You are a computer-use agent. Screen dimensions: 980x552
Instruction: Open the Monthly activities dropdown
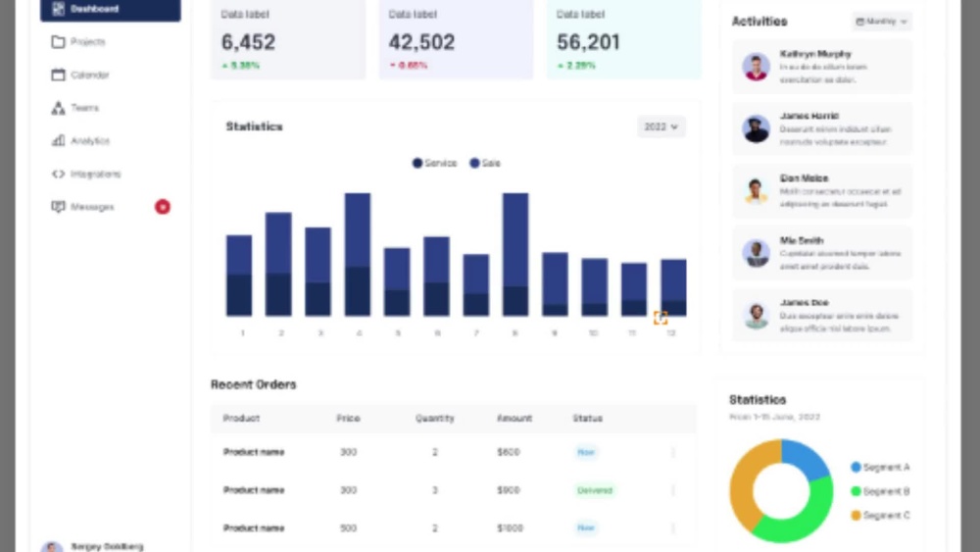click(x=881, y=22)
